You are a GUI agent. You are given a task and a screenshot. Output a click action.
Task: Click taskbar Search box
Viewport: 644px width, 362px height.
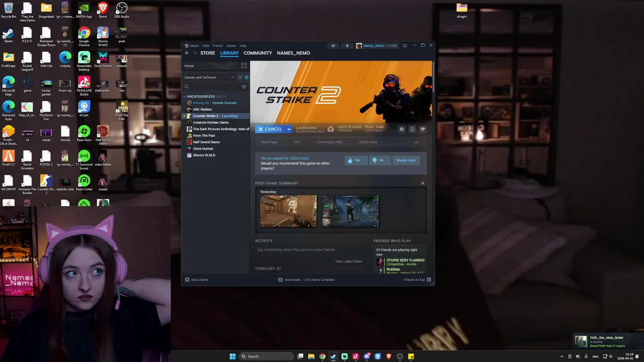click(x=266, y=356)
